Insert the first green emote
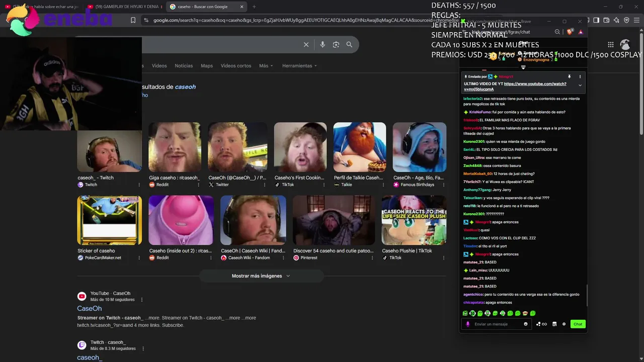Viewport: 644px width, 362px height. [465, 313]
